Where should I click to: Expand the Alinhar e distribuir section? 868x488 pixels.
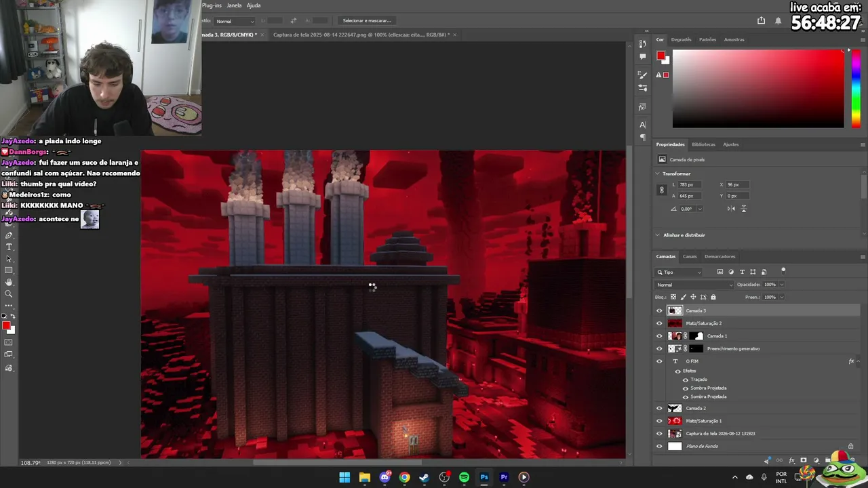[658, 235]
